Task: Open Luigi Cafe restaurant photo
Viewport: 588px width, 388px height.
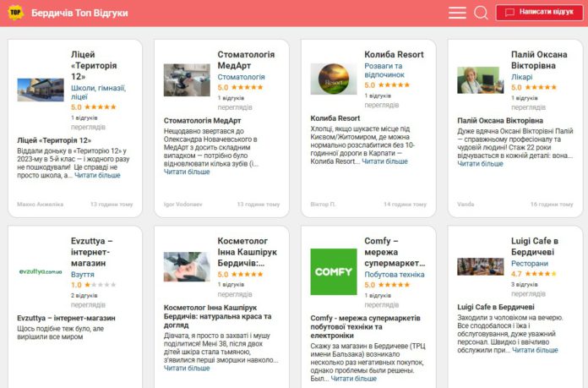Action: [x=481, y=266]
